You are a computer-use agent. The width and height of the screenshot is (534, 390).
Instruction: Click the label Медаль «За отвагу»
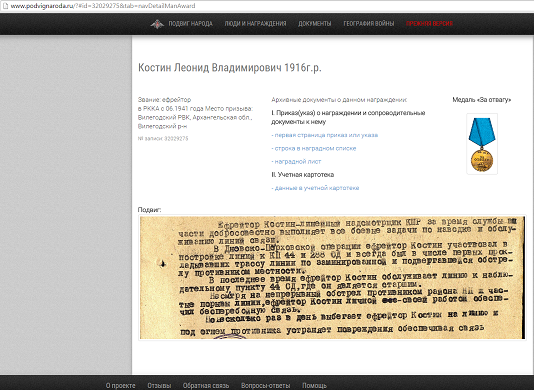coord(482,99)
